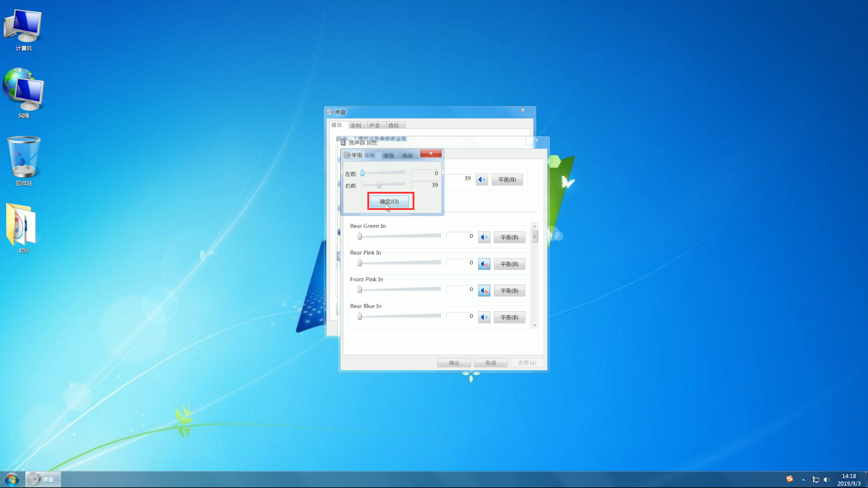This screenshot has width=868, height=488.
Task: Click the network tray icon
Action: [816, 480]
